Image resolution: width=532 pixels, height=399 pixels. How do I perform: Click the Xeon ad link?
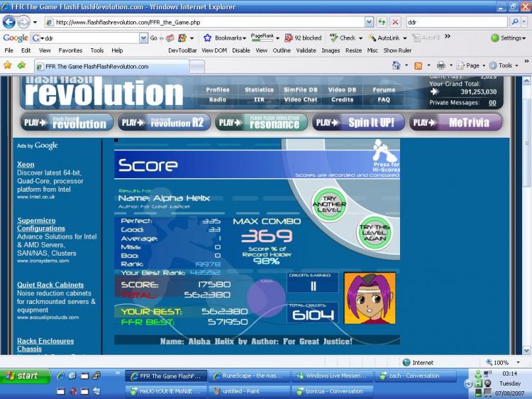click(26, 164)
